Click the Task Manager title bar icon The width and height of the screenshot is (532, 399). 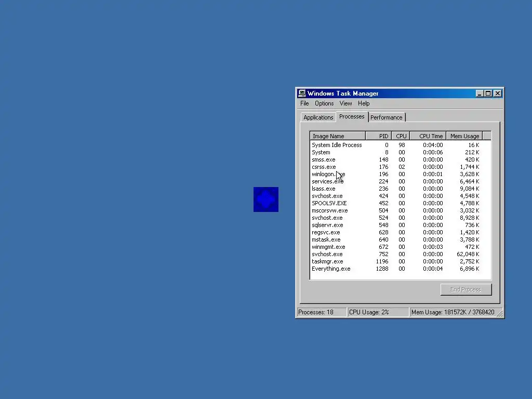302,94
